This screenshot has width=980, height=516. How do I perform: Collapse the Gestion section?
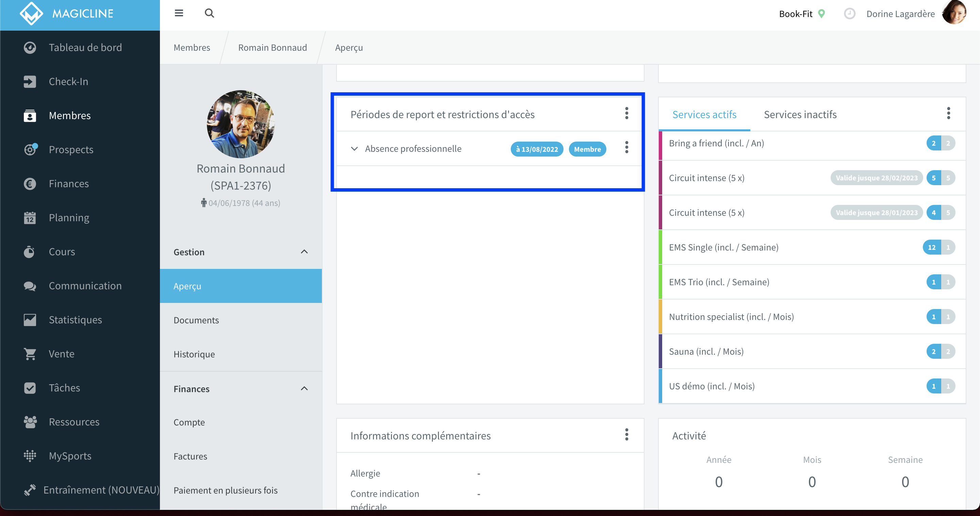(241, 252)
